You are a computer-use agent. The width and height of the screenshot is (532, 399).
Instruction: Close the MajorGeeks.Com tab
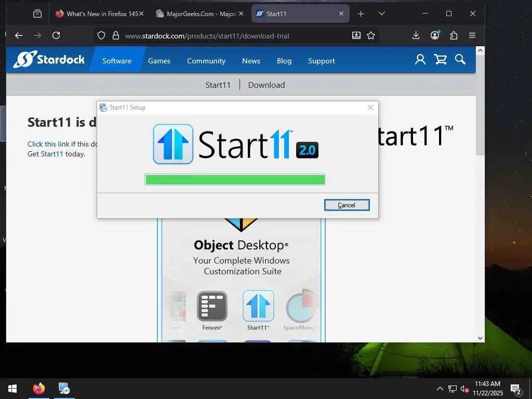coord(241,14)
